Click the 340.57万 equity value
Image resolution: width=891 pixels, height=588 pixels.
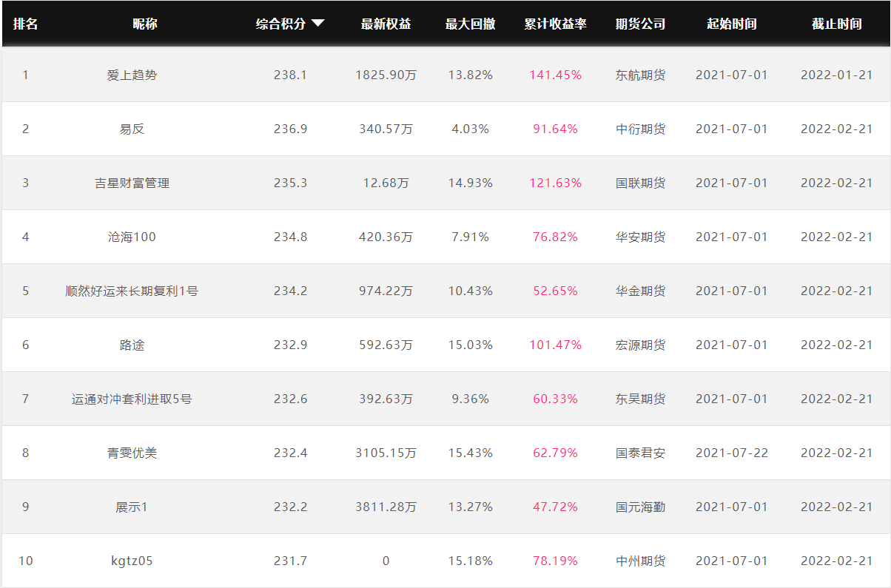(386, 129)
